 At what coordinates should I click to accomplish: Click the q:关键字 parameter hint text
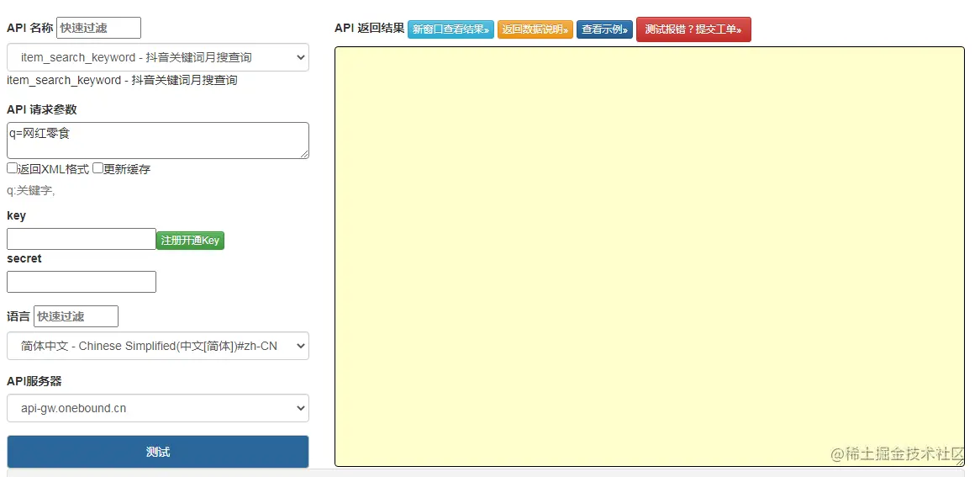(x=30, y=191)
